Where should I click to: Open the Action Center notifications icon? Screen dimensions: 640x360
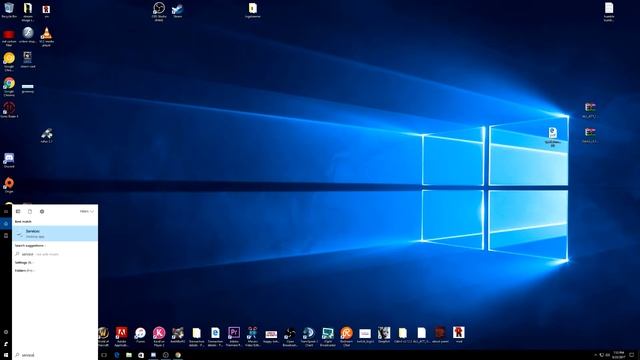[632, 355]
